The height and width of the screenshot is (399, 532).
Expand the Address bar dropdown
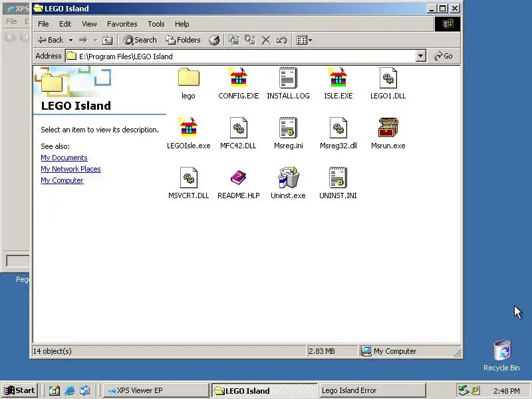tap(421, 56)
